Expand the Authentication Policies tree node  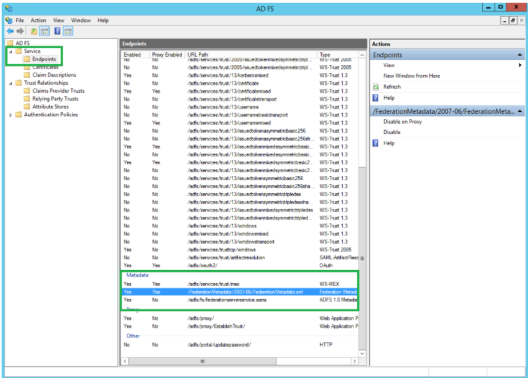(x=11, y=115)
